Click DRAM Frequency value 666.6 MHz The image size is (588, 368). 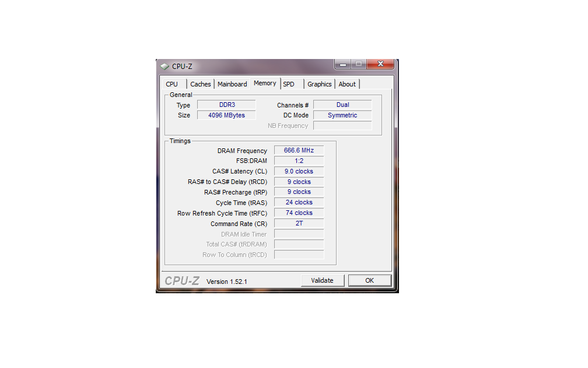(299, 150)
